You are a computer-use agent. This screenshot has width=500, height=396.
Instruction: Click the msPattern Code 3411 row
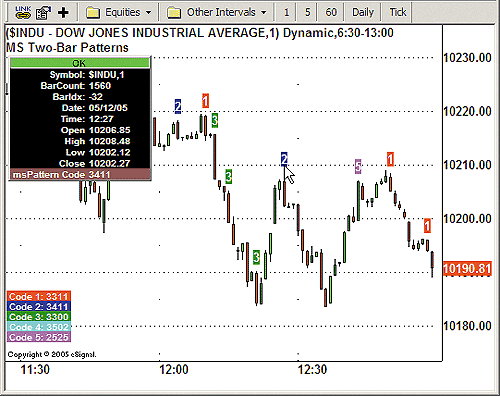[x=80, y=174]
